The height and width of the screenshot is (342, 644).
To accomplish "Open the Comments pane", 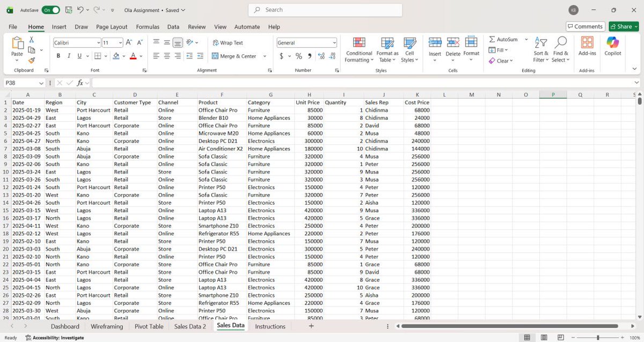I will pos(586,26).
